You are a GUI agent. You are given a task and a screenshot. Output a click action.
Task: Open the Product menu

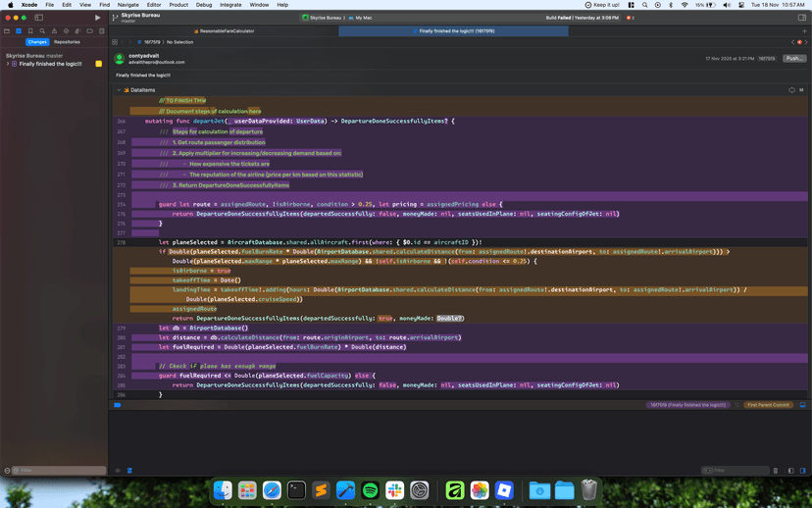click(x=178, y=5)
